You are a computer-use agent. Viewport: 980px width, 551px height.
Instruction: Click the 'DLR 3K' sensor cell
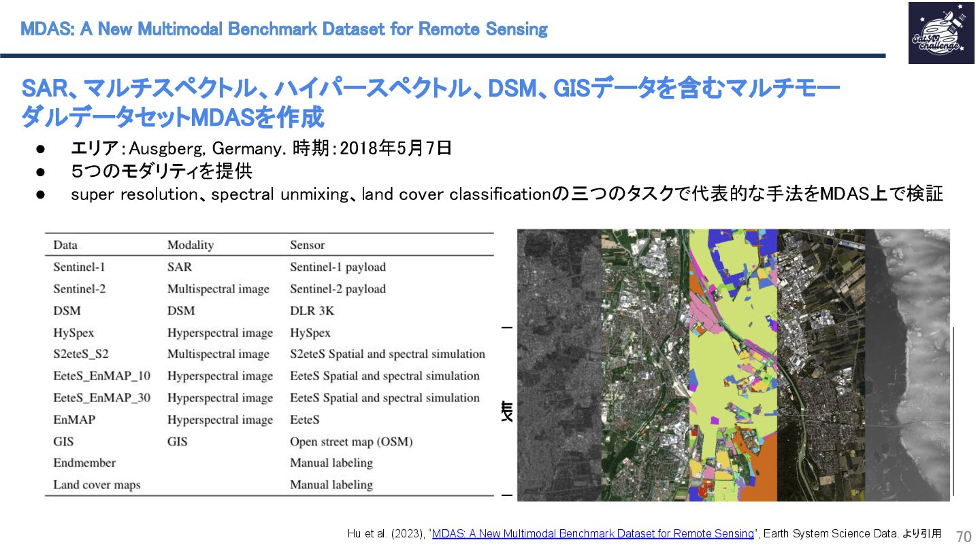coord(312,311)
